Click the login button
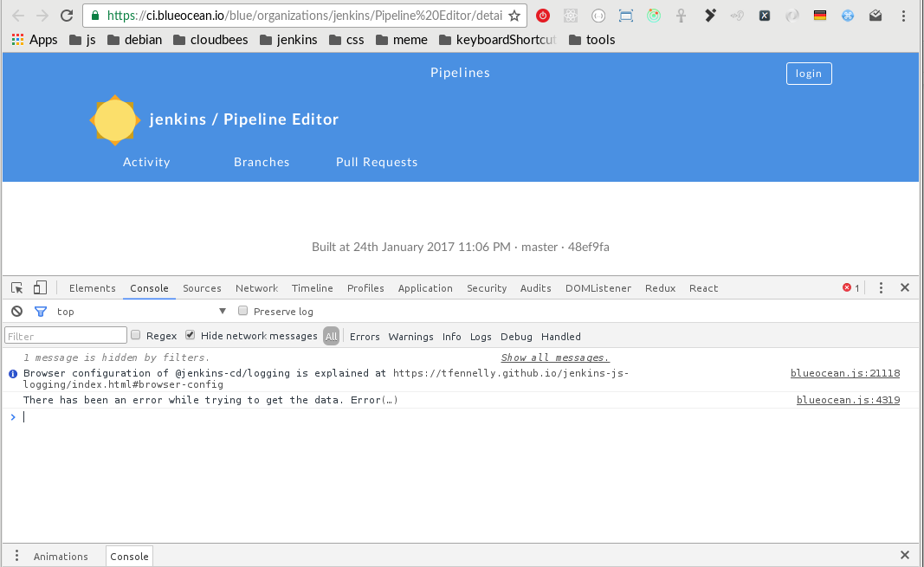 click(x=808, y=74)
